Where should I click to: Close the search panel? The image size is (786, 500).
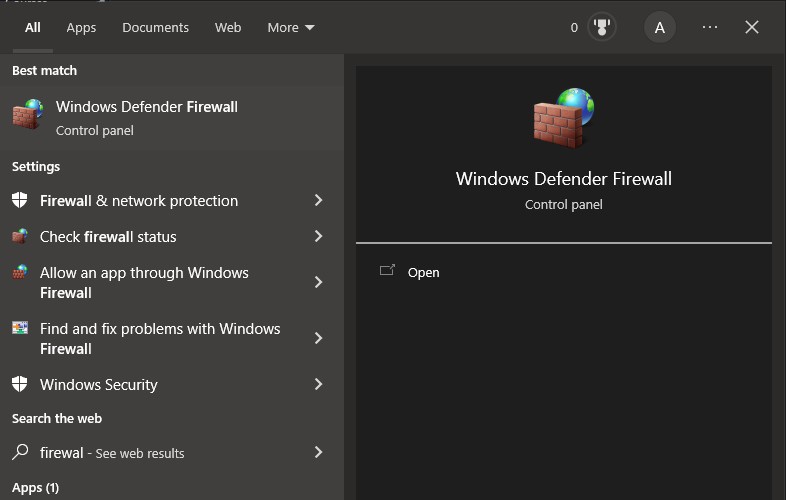click(751, 27)
